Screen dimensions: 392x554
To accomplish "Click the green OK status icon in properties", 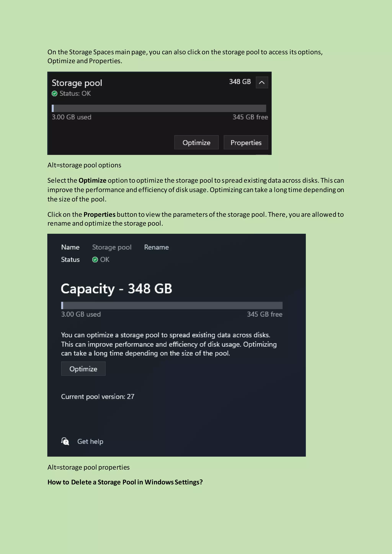I will click(95, 260).
